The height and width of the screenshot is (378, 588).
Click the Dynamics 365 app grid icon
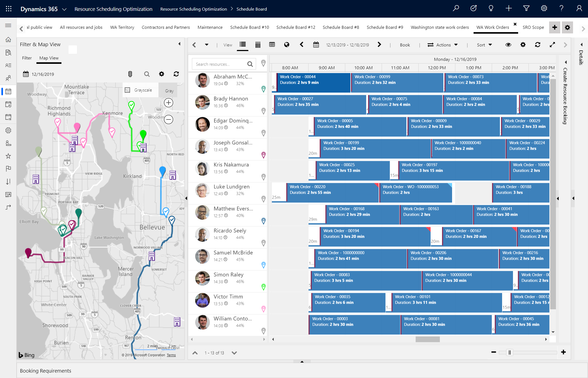coord(8,9)
